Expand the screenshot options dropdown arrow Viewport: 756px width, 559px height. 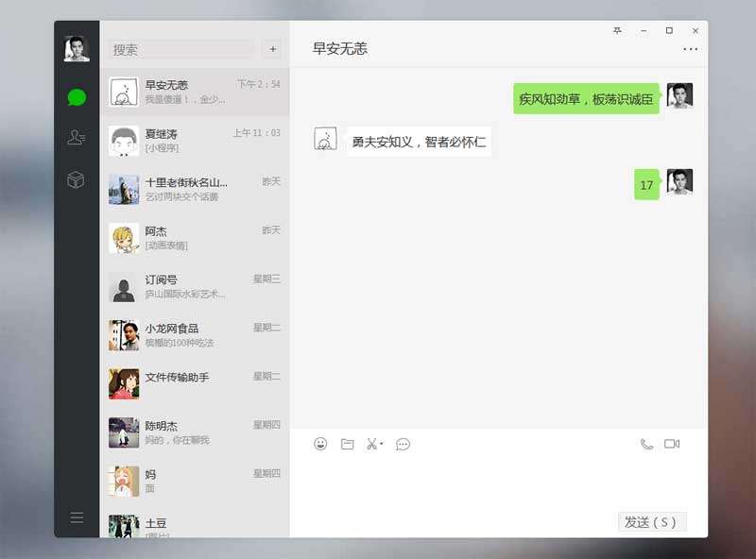tap(382, 445)
